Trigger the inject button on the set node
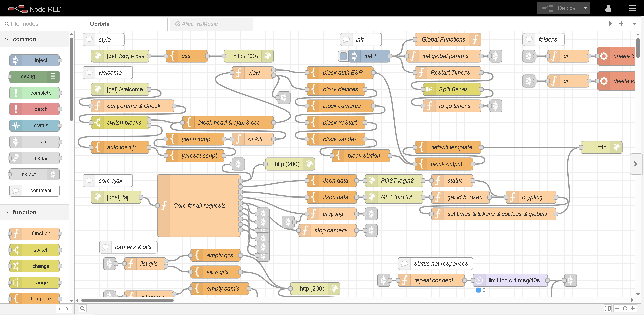The image size is (644, 315). (343, 56)
